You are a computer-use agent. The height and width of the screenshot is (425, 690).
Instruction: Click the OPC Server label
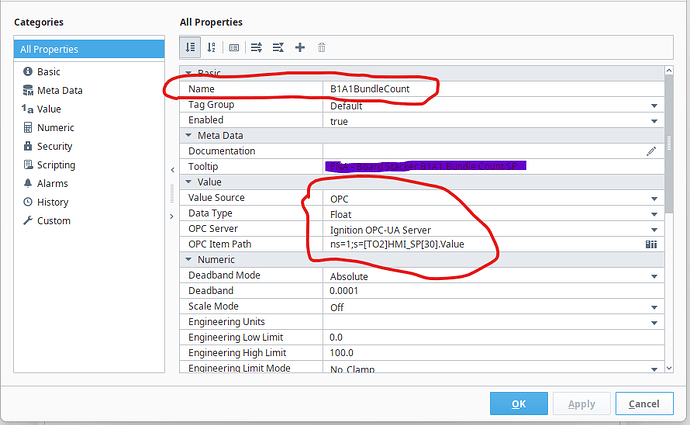pyautogui.click(x=213, y=229)
